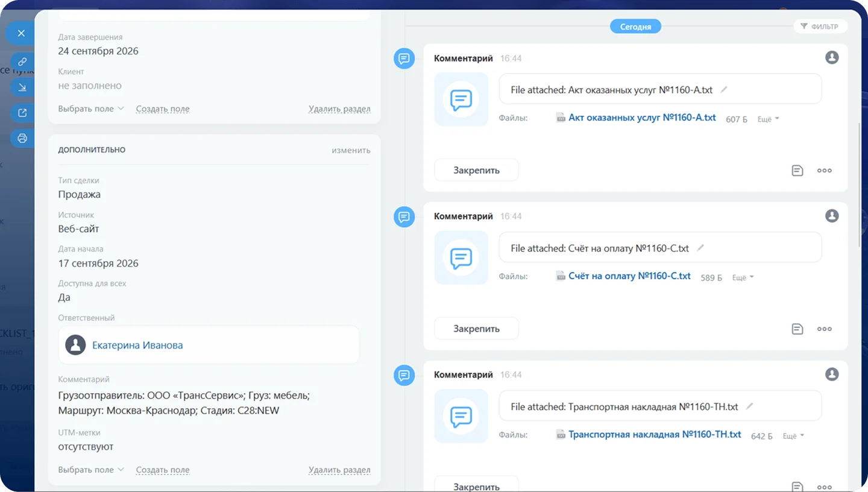Open Выбрать поле dropdown under UTM-метки
This screenshot has height=492, width=868.
[91, 470]
